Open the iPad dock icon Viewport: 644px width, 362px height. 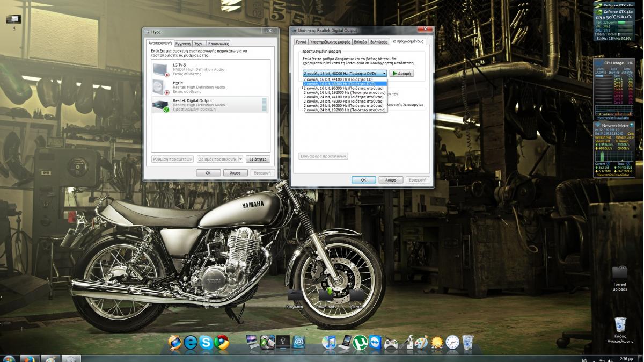(345, 342)
